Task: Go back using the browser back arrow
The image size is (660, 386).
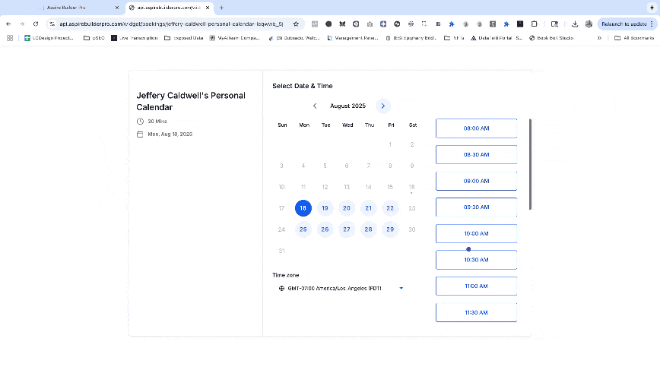Action: [x=8, y=24]
